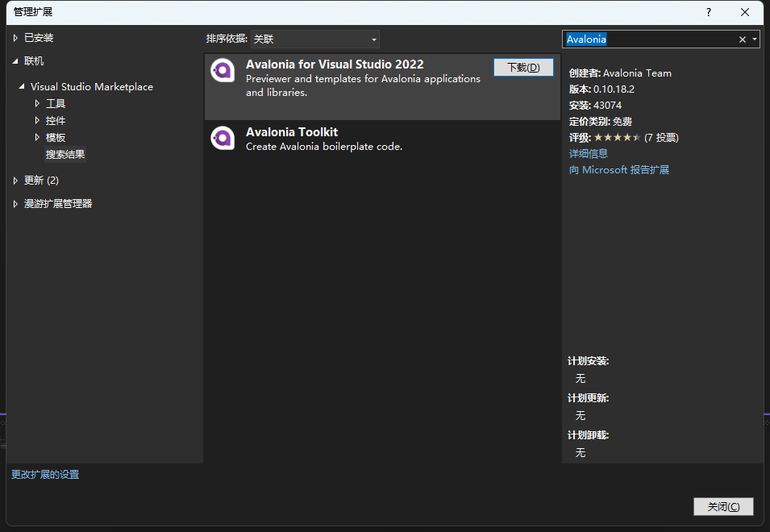Click the 管理扩展 window title
This screenshot has width=770, height=532.
pyautogui.click(x=33, y=12)
